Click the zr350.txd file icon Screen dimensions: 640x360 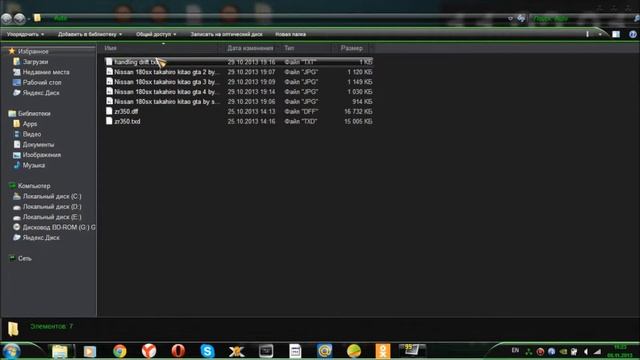[x=109, y=121]
